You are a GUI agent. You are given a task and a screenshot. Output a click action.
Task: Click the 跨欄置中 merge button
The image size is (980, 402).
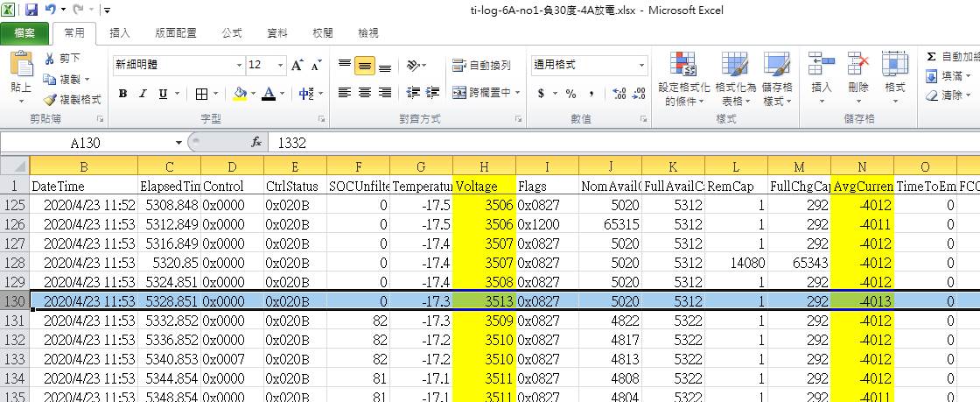pyautogui.click(x=481, y=93)
